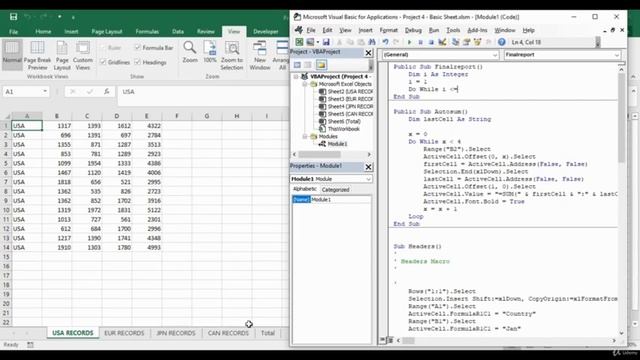This screenshot has width=640, height=360.
Task: Open the Finalreport procedure dropdown
Action: (x=616, y=55)
